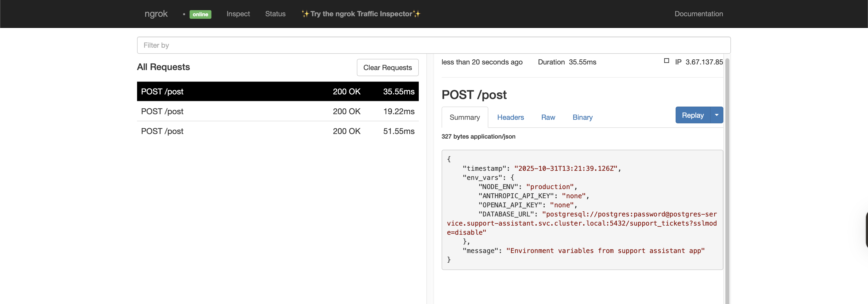Open the Traffic Inspector promo link

(361, 14)
